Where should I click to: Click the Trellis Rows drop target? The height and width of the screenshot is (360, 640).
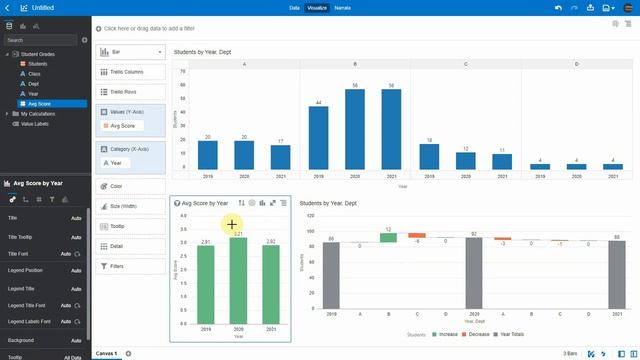coord(131,92)
